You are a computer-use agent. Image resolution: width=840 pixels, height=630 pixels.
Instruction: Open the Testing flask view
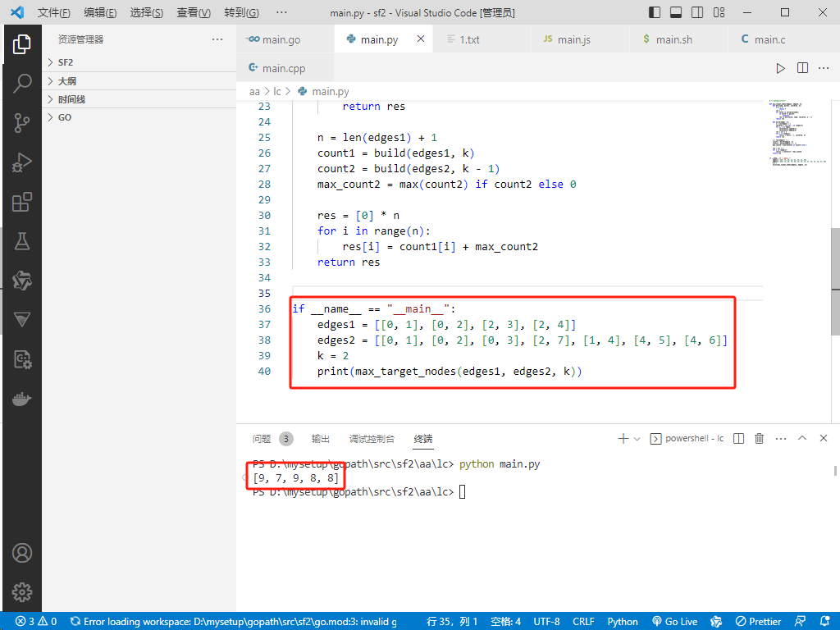(22, 241)
